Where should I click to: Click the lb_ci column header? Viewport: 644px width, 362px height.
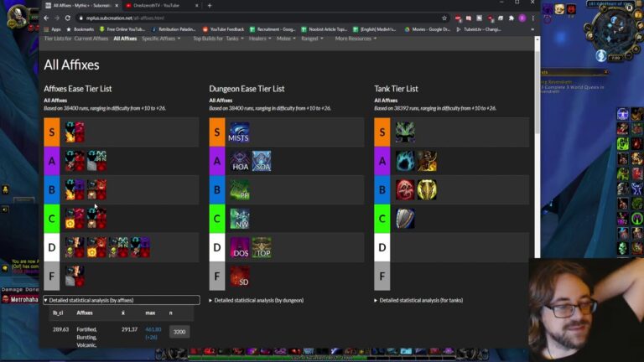click(x=58, y=313)
